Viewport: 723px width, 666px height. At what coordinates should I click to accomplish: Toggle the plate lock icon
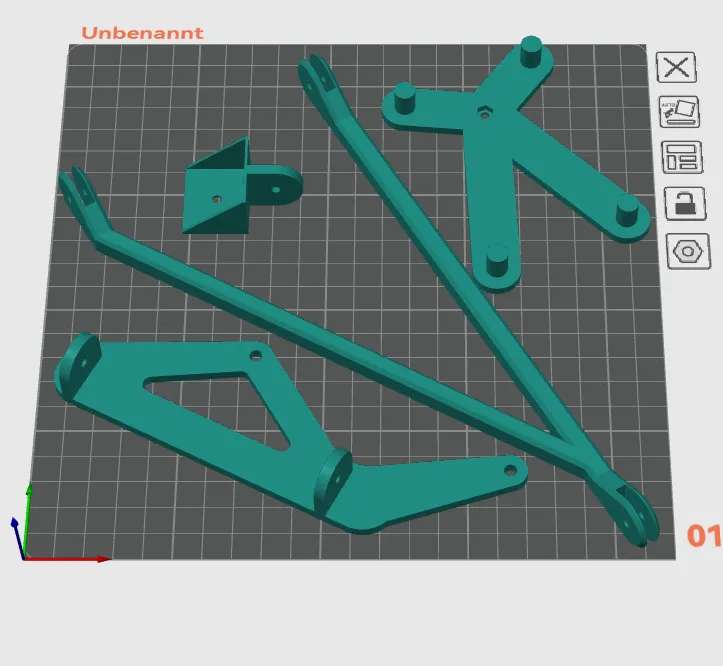(685, 203)
